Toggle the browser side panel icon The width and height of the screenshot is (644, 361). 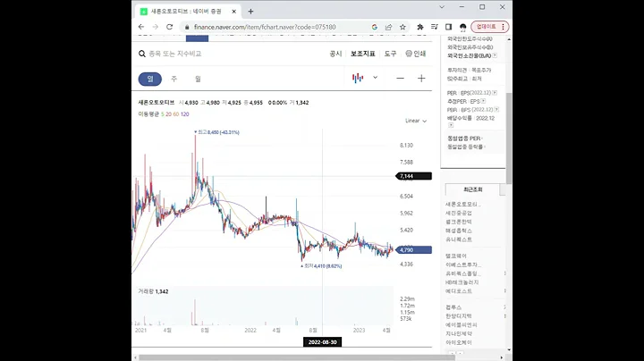[x=448, y=27]
